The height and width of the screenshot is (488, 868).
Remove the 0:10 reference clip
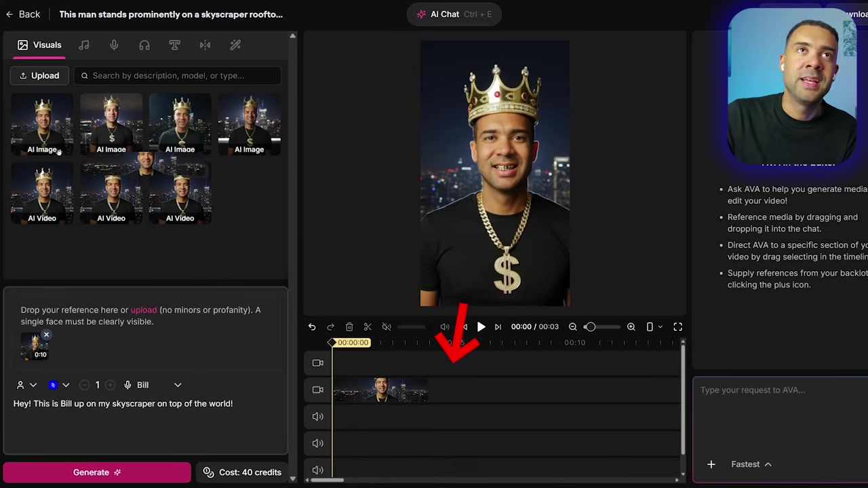point(46,335)
